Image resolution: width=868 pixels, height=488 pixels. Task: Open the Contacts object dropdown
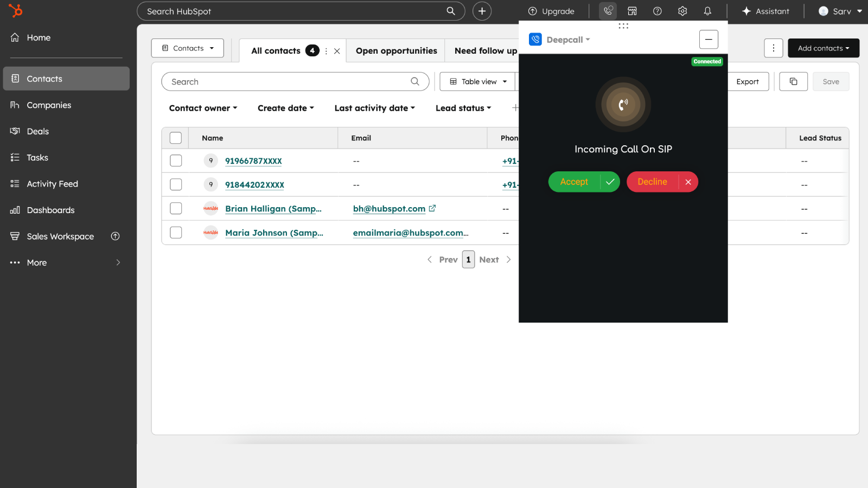[187, 48]
